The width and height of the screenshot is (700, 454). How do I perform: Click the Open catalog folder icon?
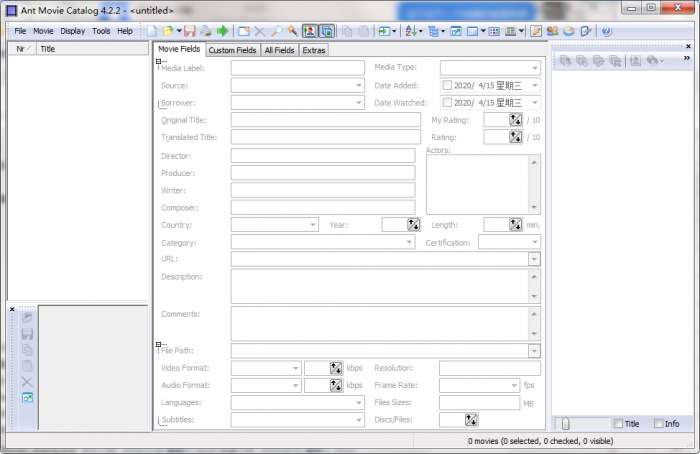pos(168,31)
